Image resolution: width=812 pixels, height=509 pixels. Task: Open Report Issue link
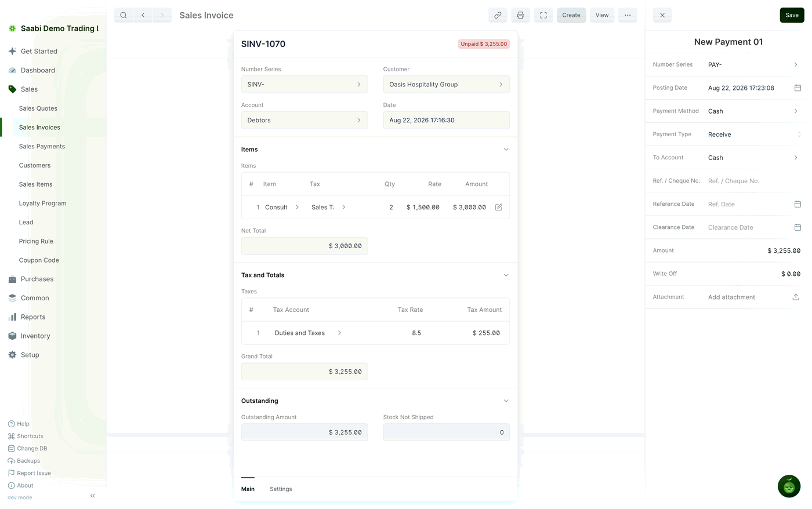30,473
